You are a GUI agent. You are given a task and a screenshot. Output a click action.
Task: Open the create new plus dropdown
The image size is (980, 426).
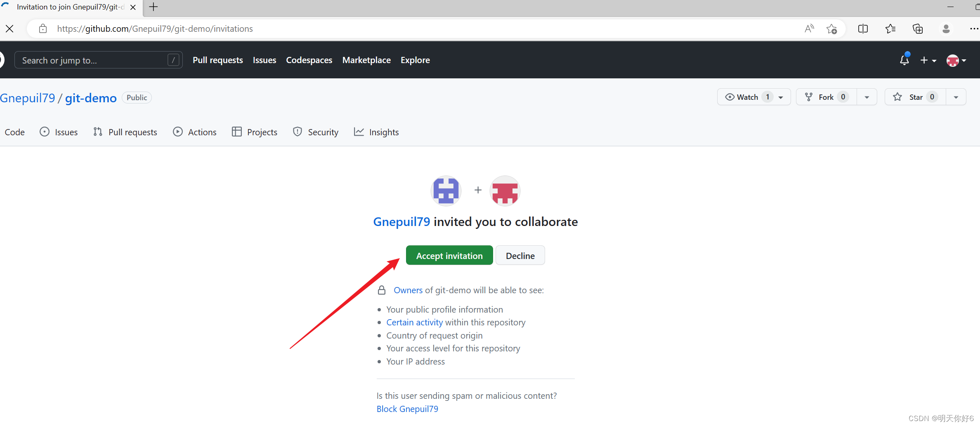pos(928,60)
